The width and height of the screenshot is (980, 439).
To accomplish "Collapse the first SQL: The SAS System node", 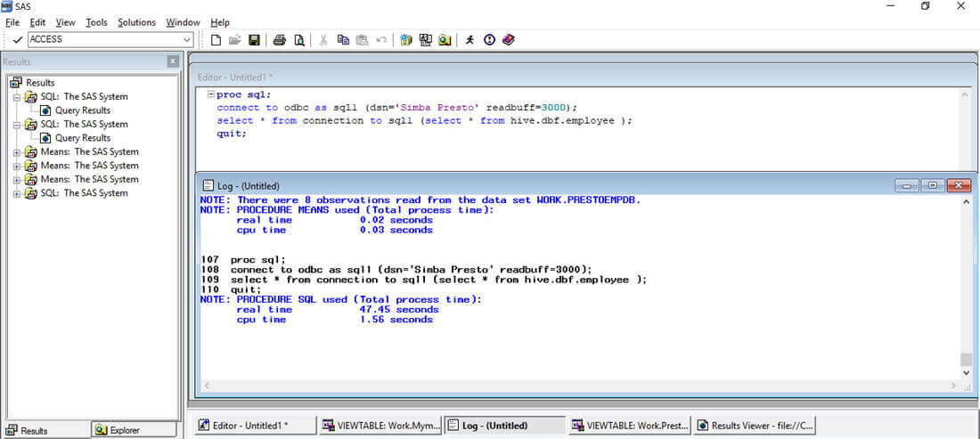I will coord(16,97).
